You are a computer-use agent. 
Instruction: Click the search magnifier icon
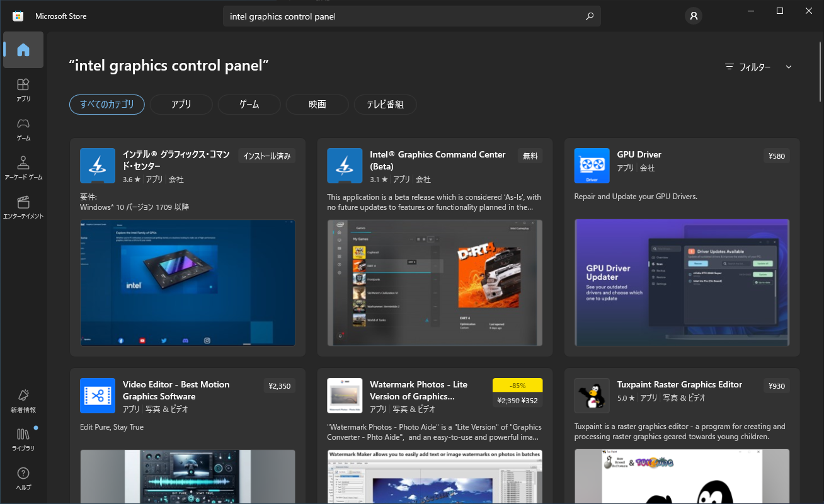(590, 16)
